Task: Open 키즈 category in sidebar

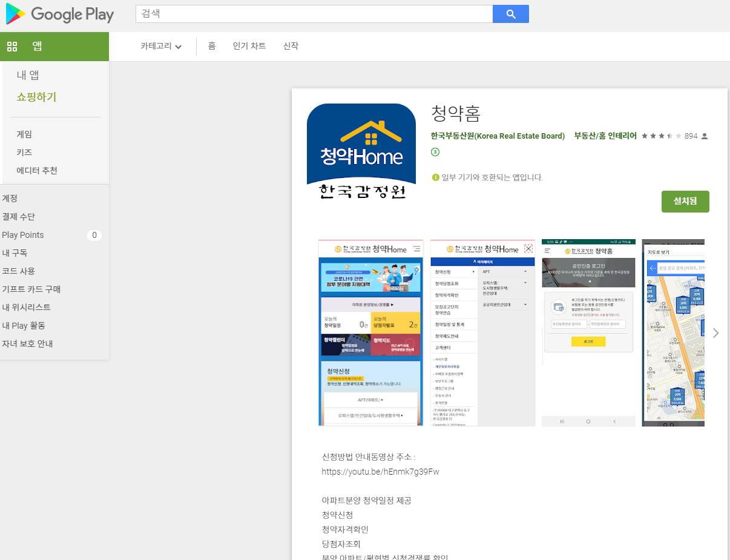Action: pos(24,153)
